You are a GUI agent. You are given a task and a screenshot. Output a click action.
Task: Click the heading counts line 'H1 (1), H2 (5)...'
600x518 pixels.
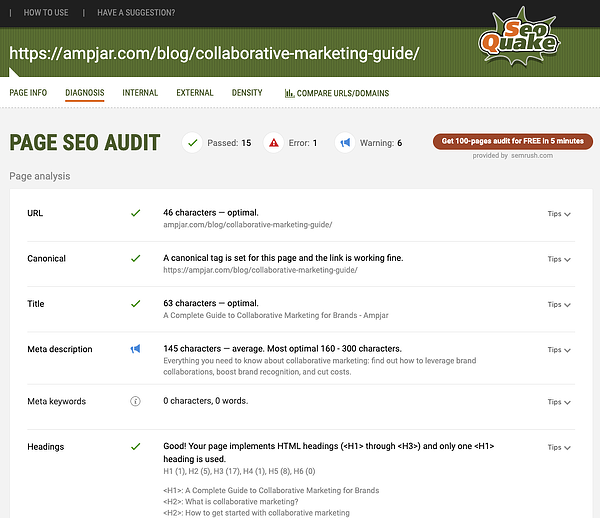point(239,471)
